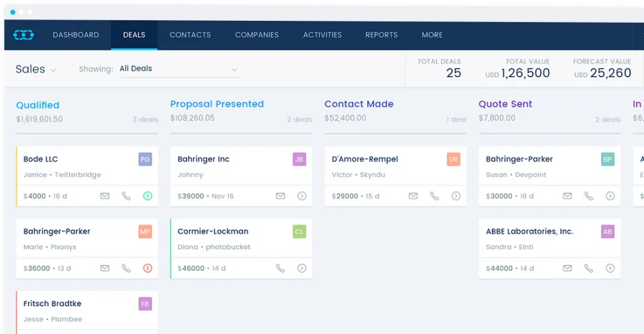The image size is (644, 334).
Task: Click the $52,400.00 stage total
Action: click(345, 118)
